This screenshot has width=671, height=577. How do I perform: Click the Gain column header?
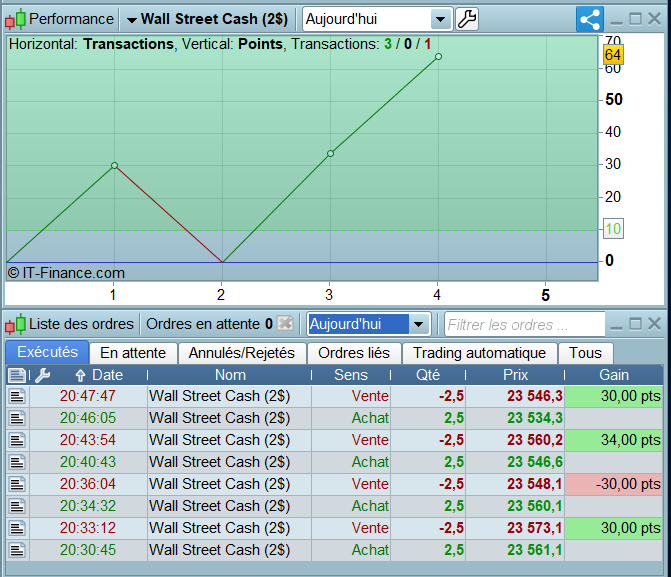614,375
